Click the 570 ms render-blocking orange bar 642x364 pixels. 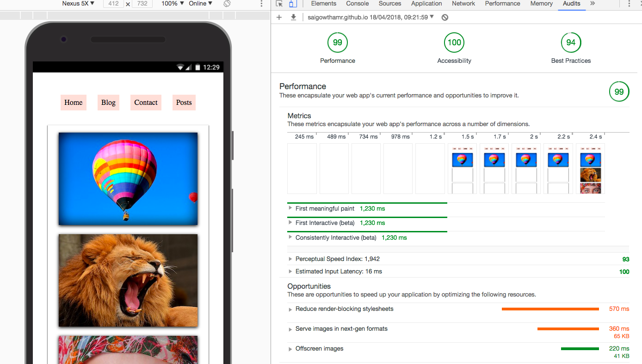[x=550, y=309]
